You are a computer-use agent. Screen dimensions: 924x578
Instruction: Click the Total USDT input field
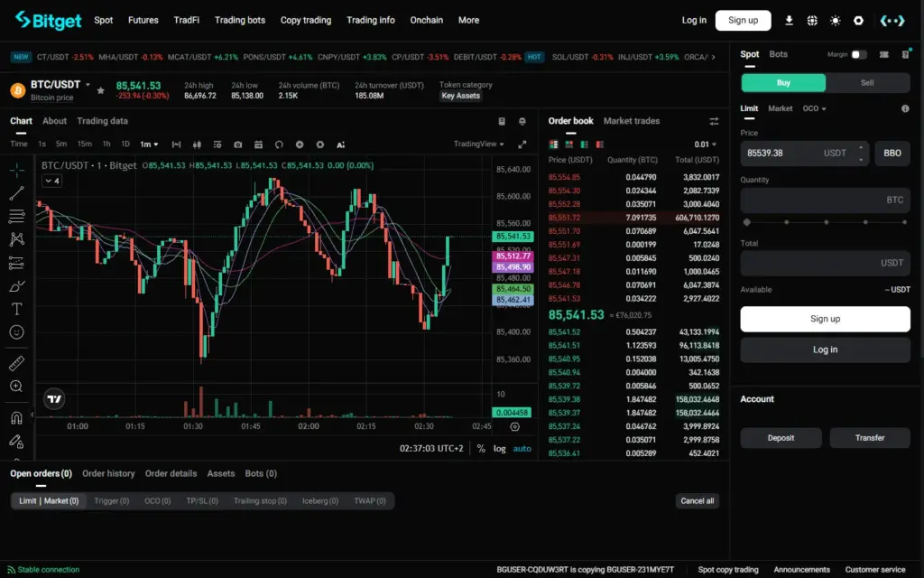point(825,263)
